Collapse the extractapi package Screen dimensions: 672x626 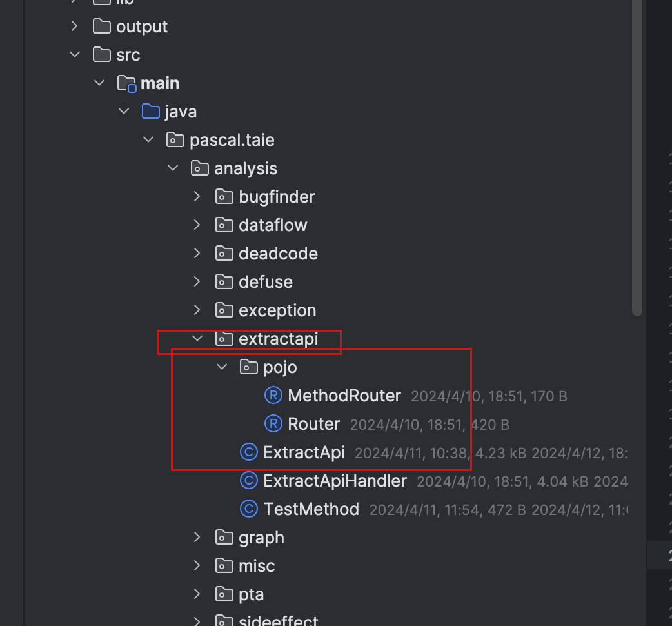coord(197,338)
